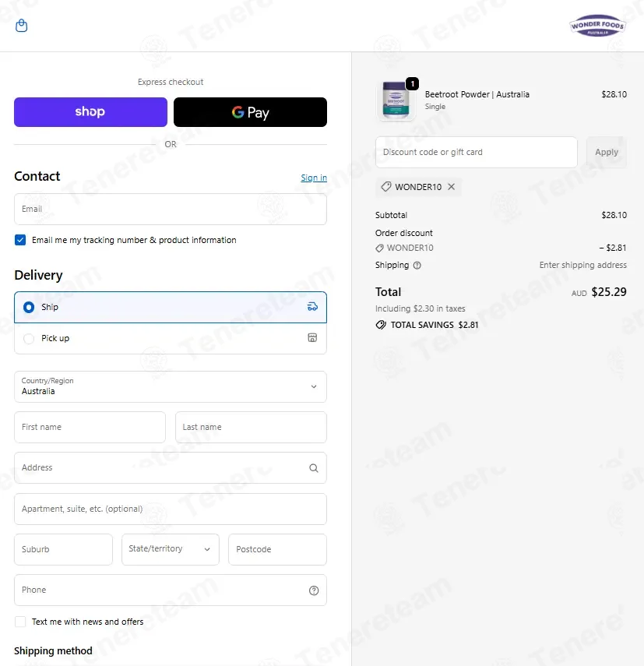Image resolution: width=644 pixels, height=666 pixels.
Task: Click the store pickup icon
Action: (312, 337)
